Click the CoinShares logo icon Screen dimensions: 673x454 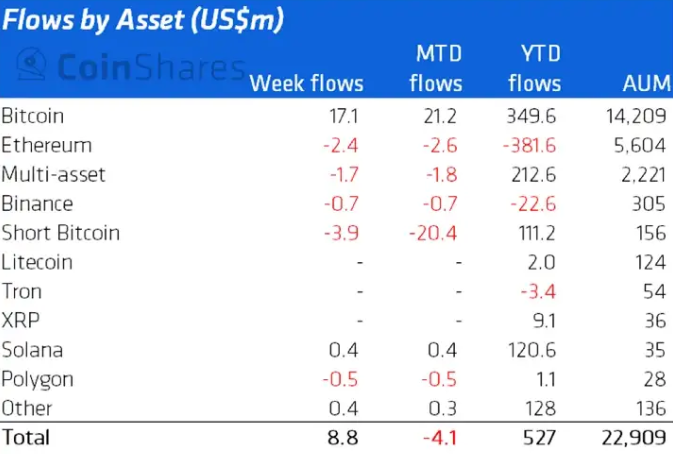36,67
